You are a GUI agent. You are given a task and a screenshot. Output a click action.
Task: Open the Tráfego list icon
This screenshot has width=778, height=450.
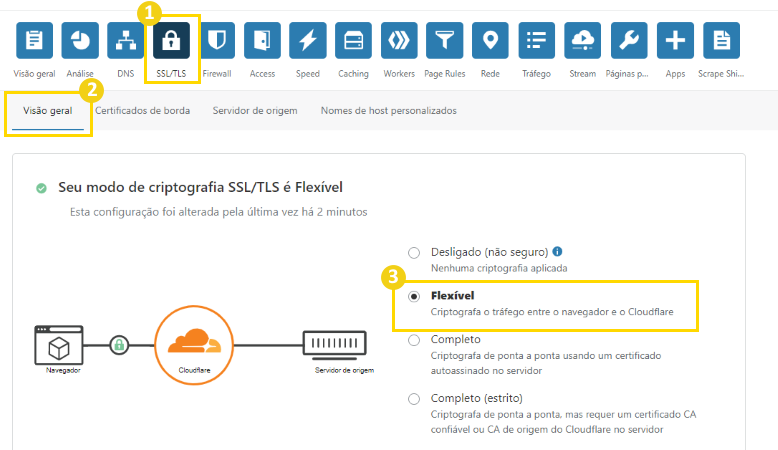536,40
